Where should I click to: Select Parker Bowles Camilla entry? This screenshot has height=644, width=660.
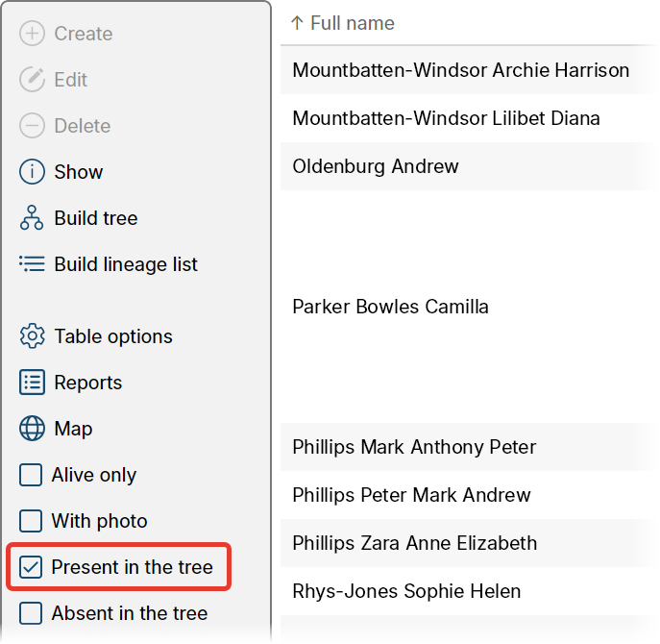point(390,307)
